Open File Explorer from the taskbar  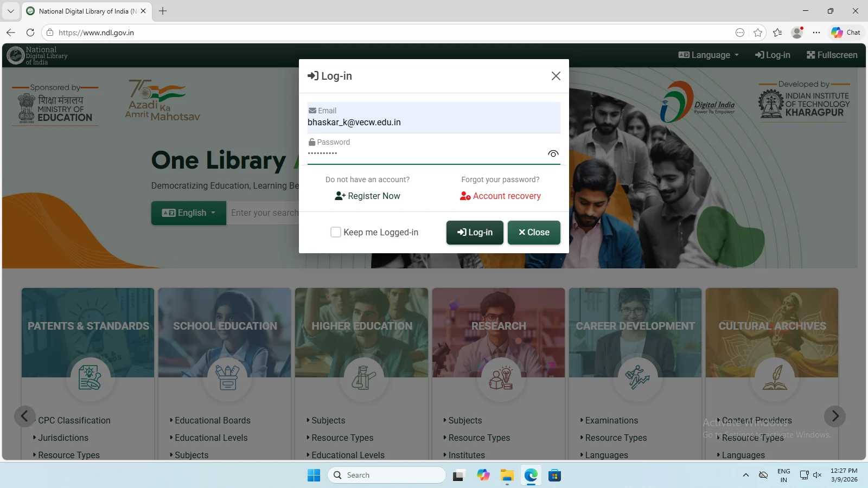(507, 476)
